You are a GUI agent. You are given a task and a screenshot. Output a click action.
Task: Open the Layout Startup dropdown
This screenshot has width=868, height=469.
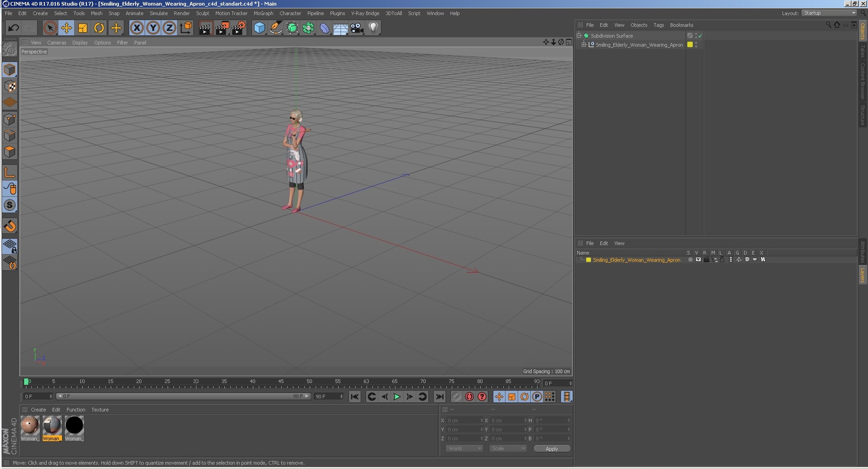click(x=829, y=13)
